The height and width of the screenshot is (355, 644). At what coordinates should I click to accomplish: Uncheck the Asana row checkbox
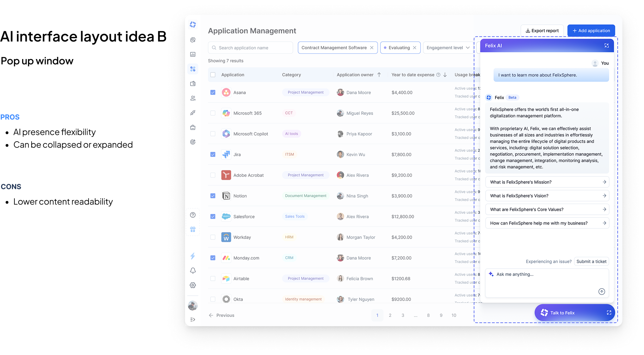pyautogui.click(x=213, y=92)
